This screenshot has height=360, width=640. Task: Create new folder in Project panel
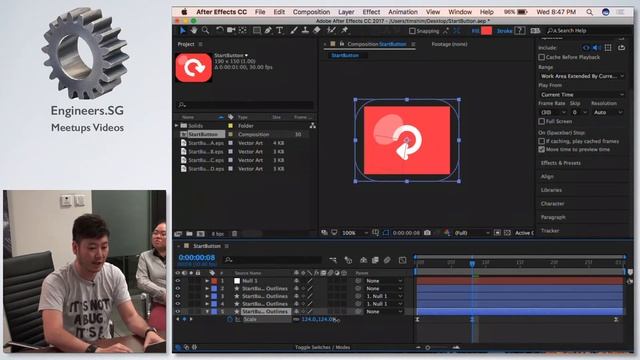[189, 233]
